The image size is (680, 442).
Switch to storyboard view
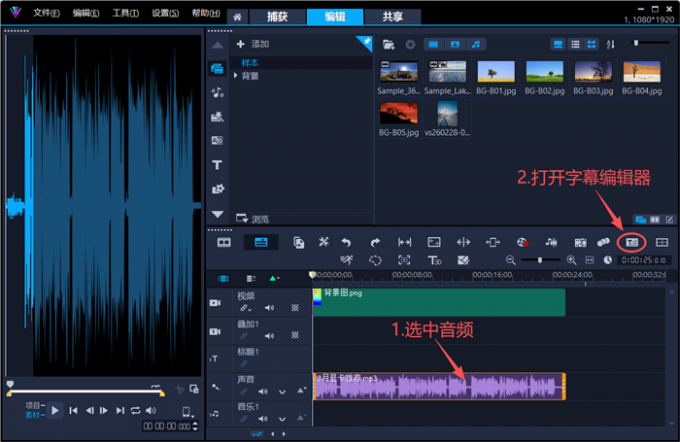[x=224, y=242]
